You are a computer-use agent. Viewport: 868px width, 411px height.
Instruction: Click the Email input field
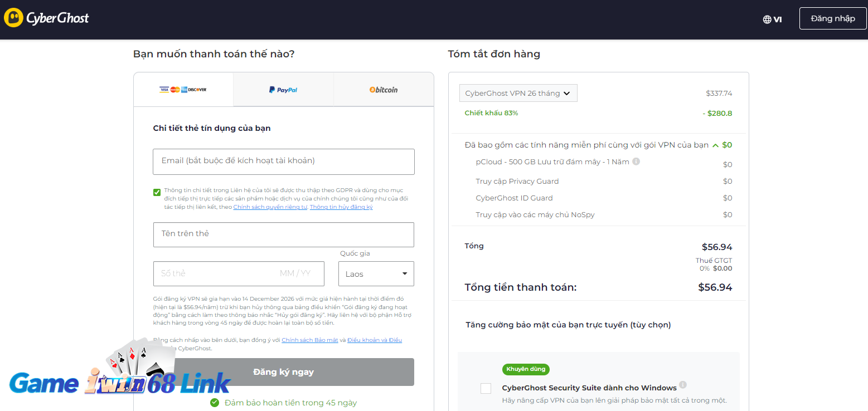point(283,162)
